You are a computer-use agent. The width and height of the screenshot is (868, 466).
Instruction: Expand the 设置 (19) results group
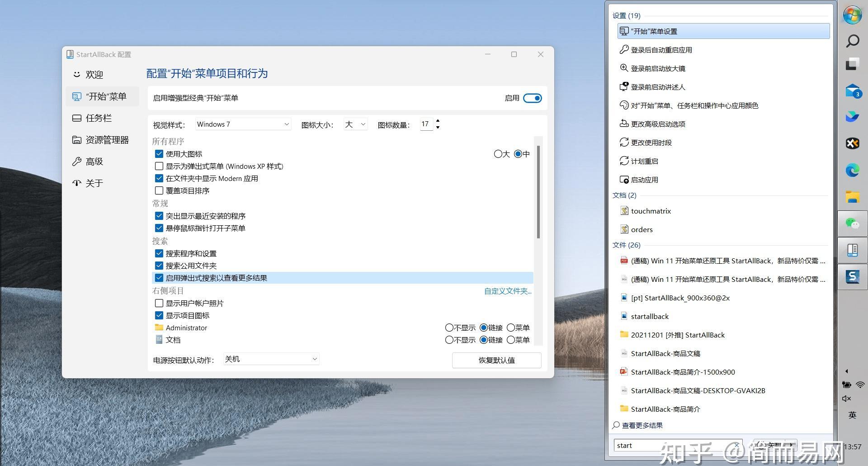pos(627,15)
